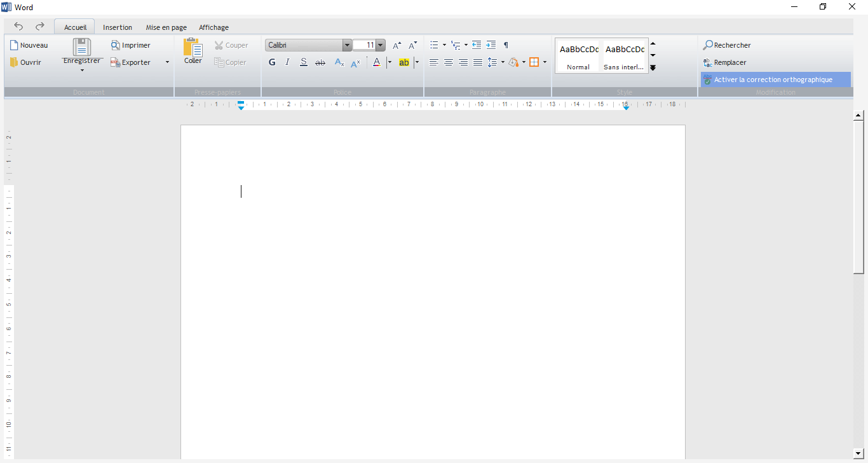Click the yellow text highlight color button

point(403,62)
